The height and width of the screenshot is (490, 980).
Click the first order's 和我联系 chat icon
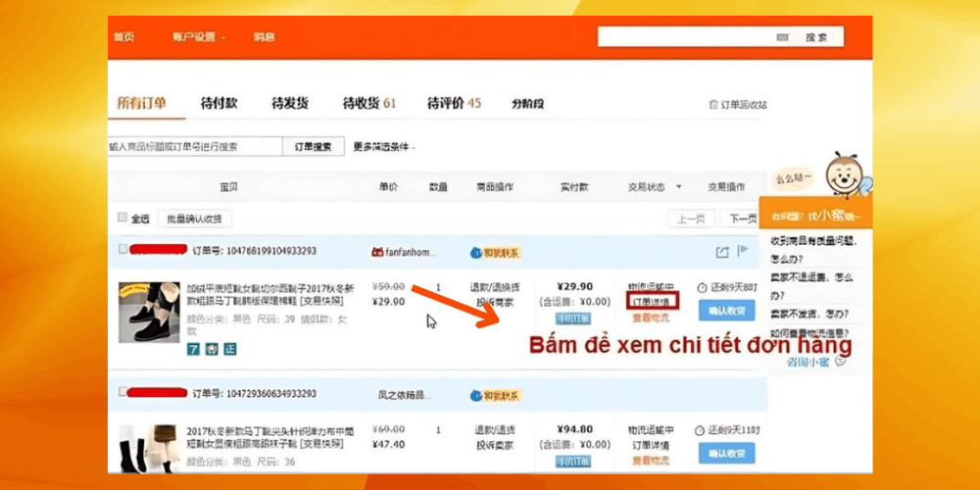point(476,252)
